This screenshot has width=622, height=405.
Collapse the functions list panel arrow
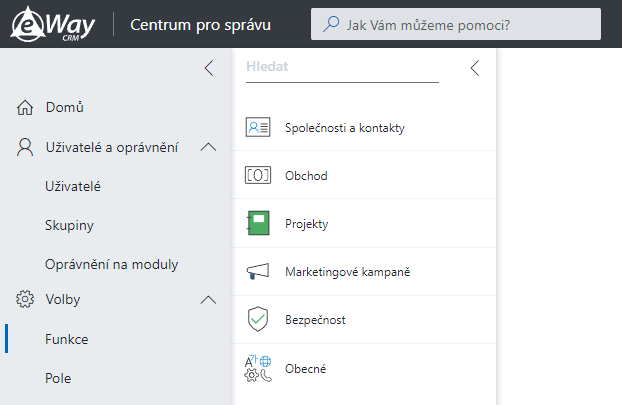pos(475,68)
